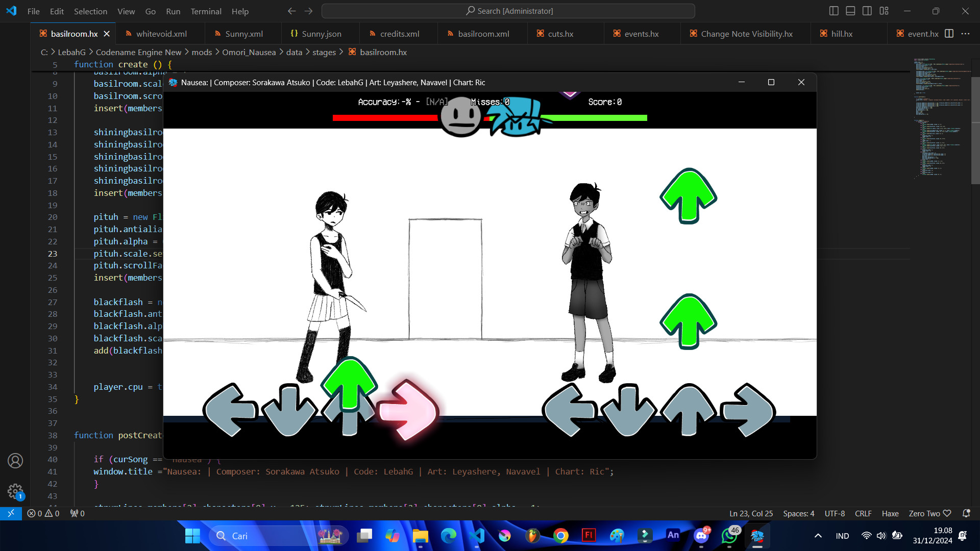Launch Microsoft Edge from the taskbar
980x551 pixels.
pyautogui.click(x=448, y=536)
